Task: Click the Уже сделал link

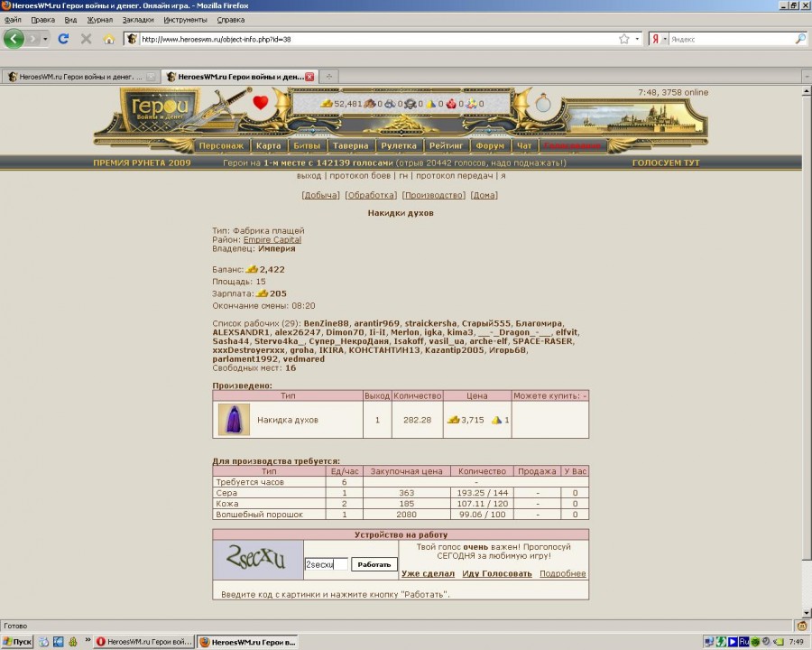Action: pyautogui.click(x=429, y=574)
